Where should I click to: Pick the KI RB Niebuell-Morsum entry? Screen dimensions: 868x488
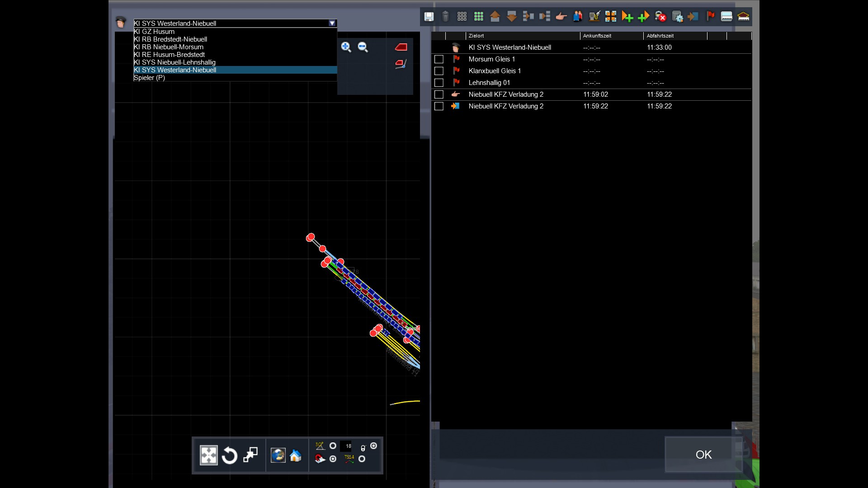(169, 47)
